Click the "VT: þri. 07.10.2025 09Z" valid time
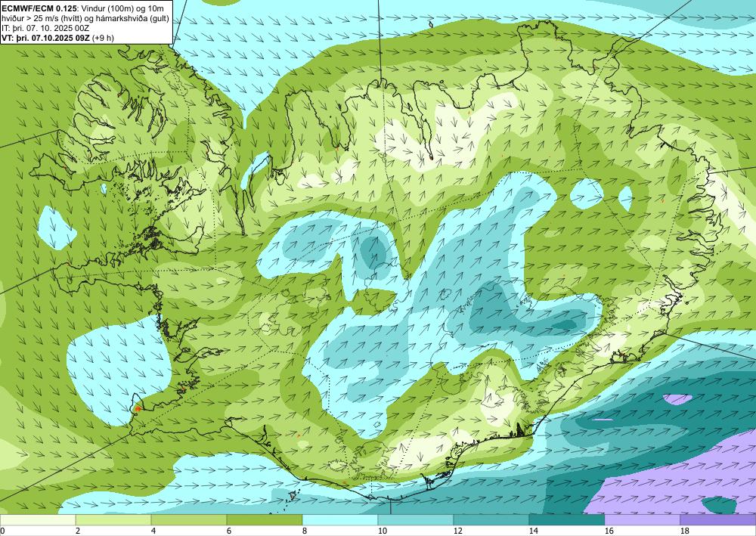756x536 pixels. (x=45, y=38)
